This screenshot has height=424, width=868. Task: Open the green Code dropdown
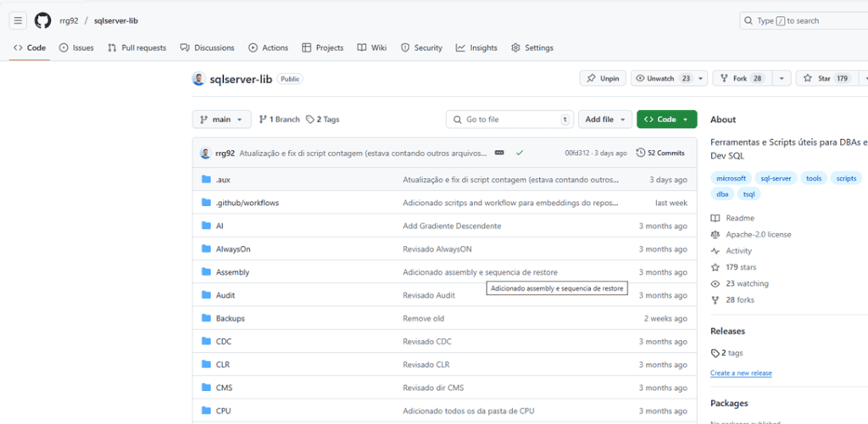[x=666, y=120]
